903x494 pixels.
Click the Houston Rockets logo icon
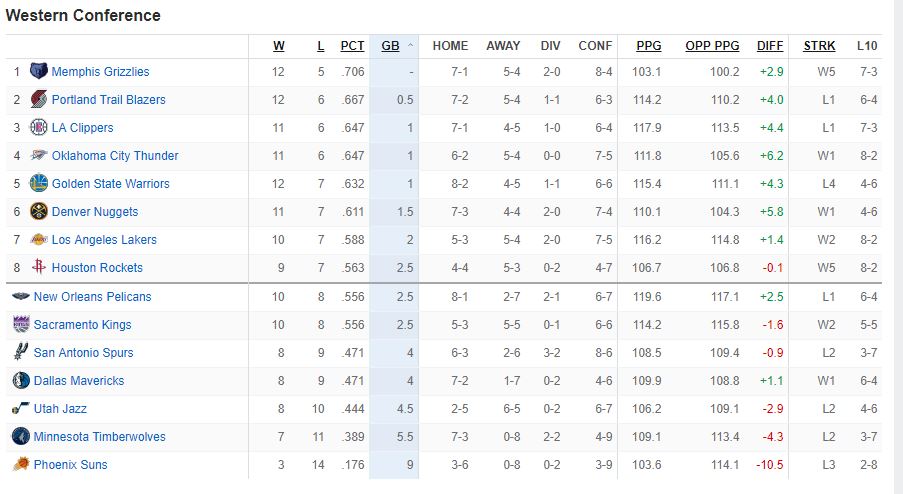[x=39, y=268]
